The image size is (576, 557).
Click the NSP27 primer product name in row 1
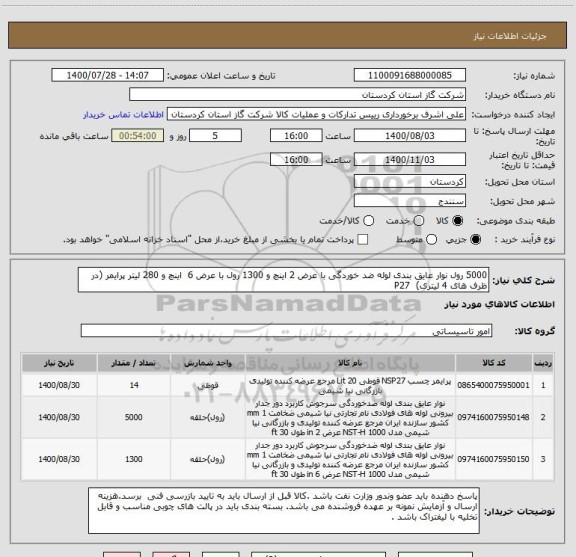[350, 385]
